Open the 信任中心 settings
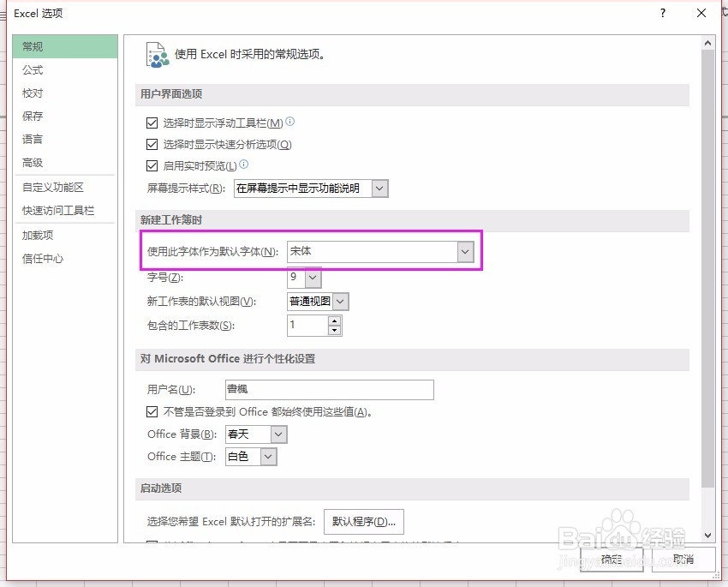 pyautogui.click(x=43, y=258)
